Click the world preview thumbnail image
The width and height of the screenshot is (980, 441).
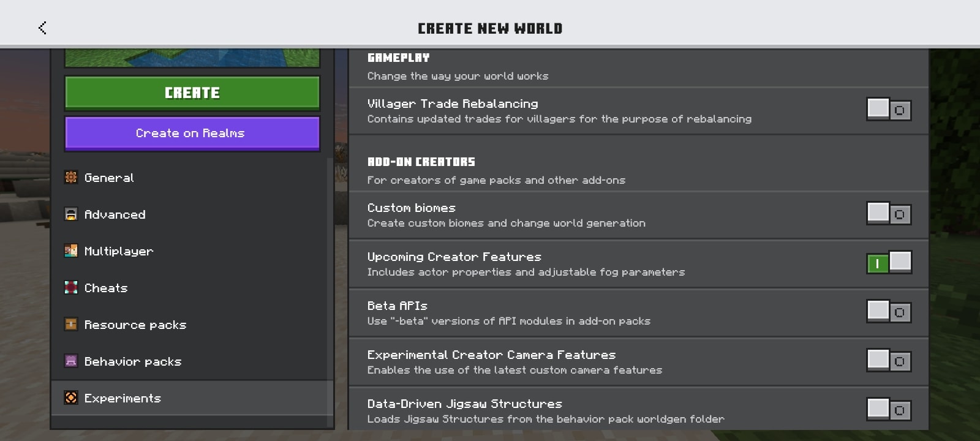pyautogui.click(x=192, y=58)
